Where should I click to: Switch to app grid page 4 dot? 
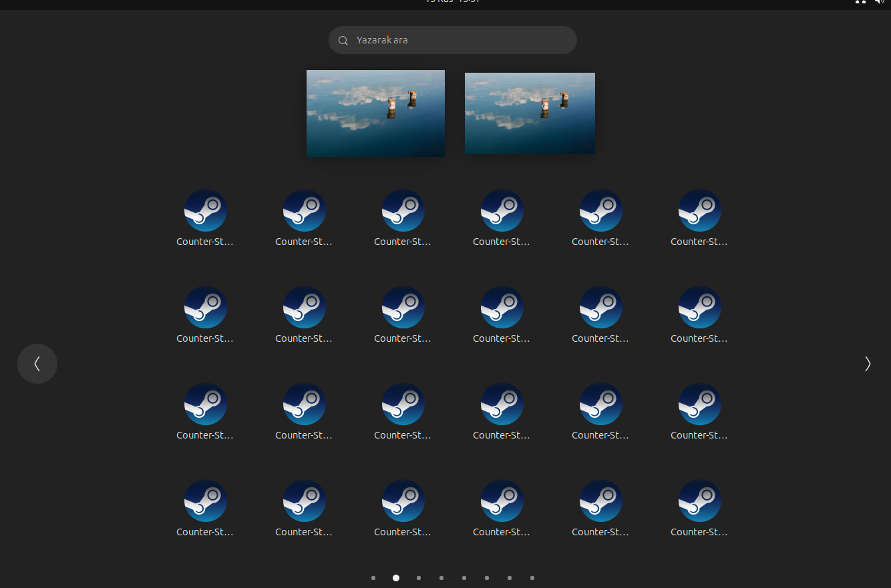coord(441,578)
